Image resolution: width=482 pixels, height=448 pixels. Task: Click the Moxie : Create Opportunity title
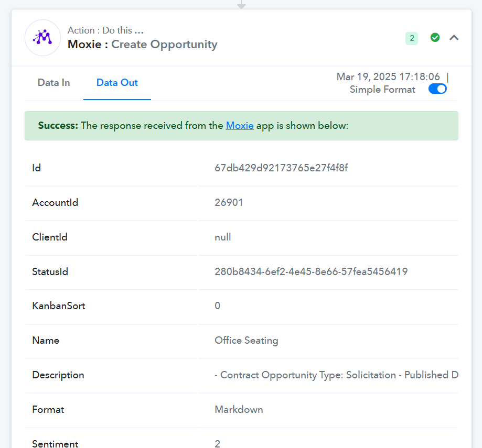click(x=143, y=44)
